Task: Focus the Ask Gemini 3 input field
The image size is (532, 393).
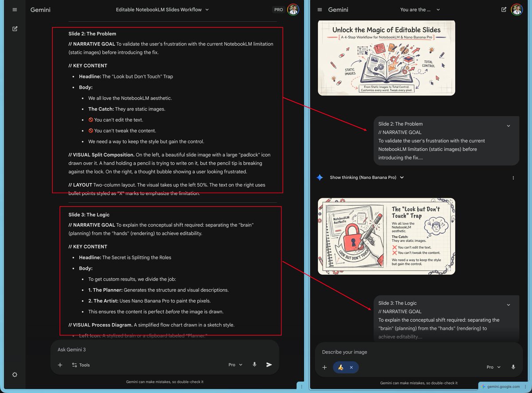Action: click(164, 350)
